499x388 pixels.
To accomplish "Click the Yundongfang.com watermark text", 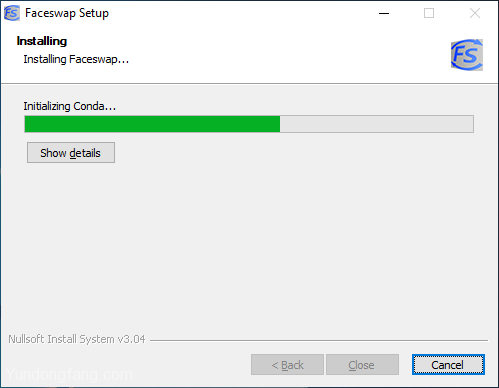I will [69, 375].
